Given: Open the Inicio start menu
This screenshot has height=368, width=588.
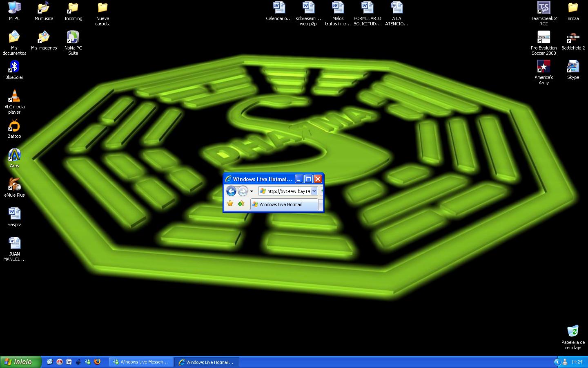Looking at the screenshot, I should [x=20, y=362].
